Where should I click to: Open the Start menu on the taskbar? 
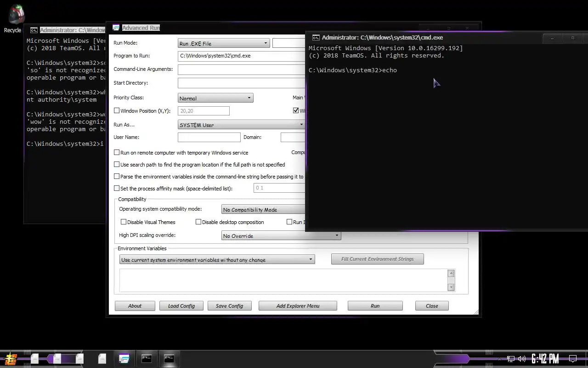point(10,358)
